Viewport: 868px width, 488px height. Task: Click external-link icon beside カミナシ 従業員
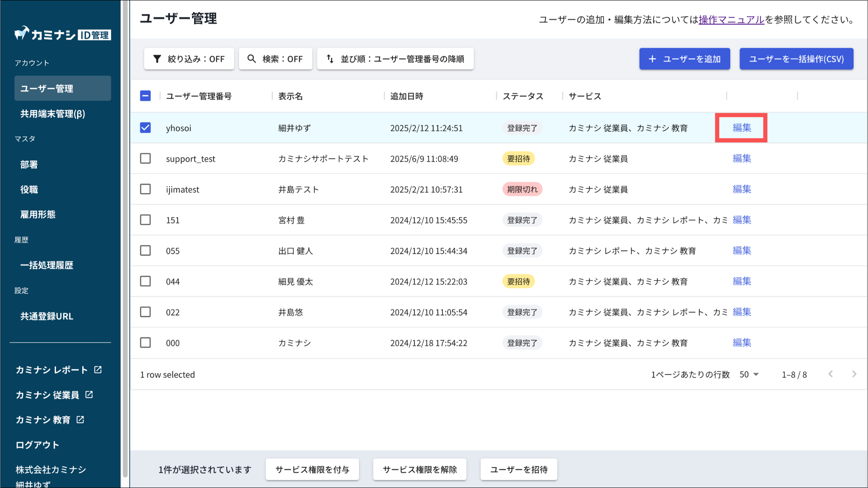click(x=89, y=395)
